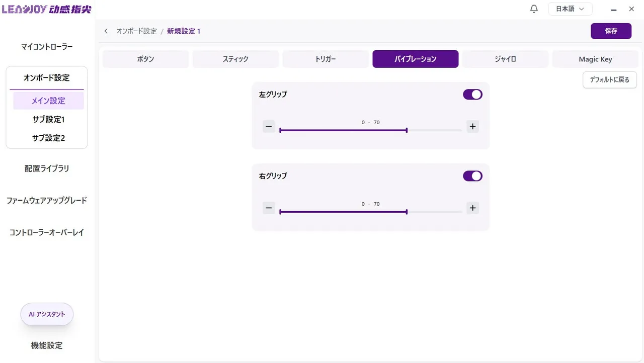
Task: Open the AI アシスタント panel
Action: 47,314
